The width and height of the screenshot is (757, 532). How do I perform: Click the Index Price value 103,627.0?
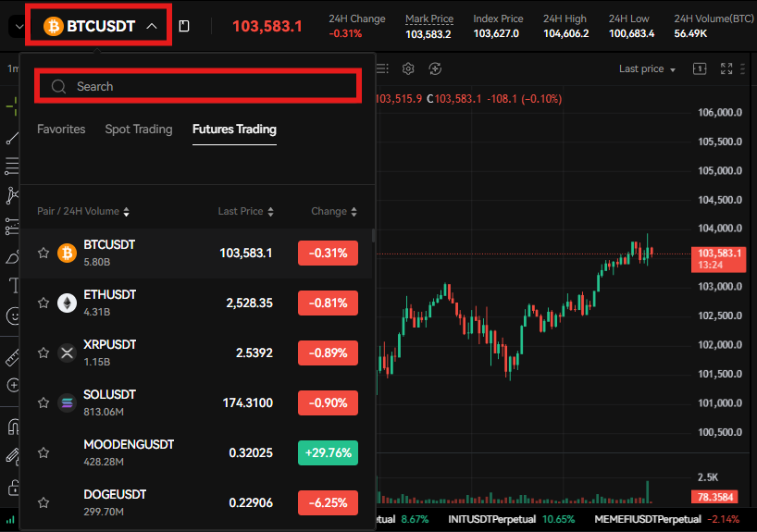click(x=496, y=34)
